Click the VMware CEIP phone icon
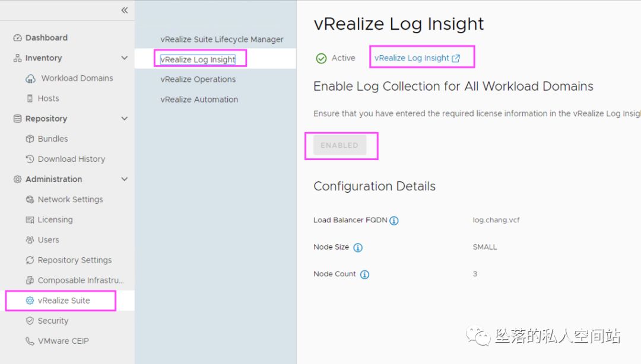 pyautogui.click(x=30, y=341)
